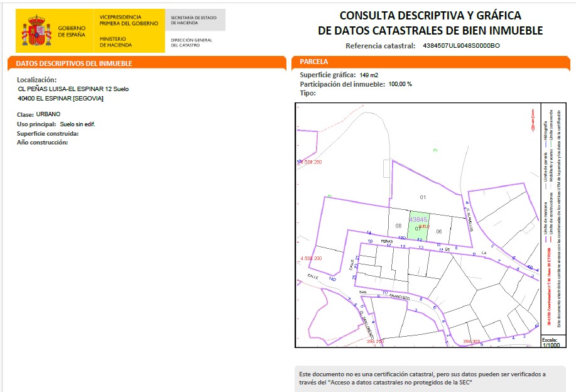The height and width of the screenshot is (392, 576).
Task: Select the '149 m2' surface value
Action: 369,75
